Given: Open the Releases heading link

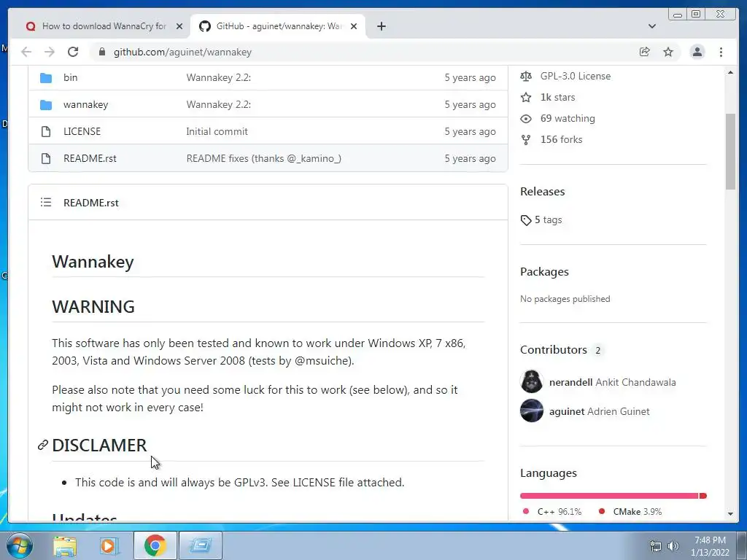Looking at the screenshot, I should click(542, 192).
